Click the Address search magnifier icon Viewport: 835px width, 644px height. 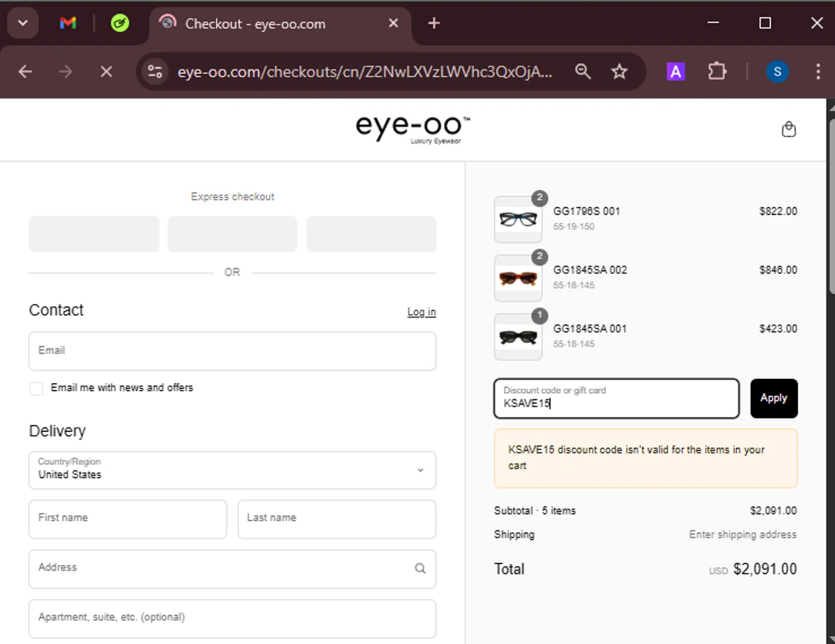[420, 568]
